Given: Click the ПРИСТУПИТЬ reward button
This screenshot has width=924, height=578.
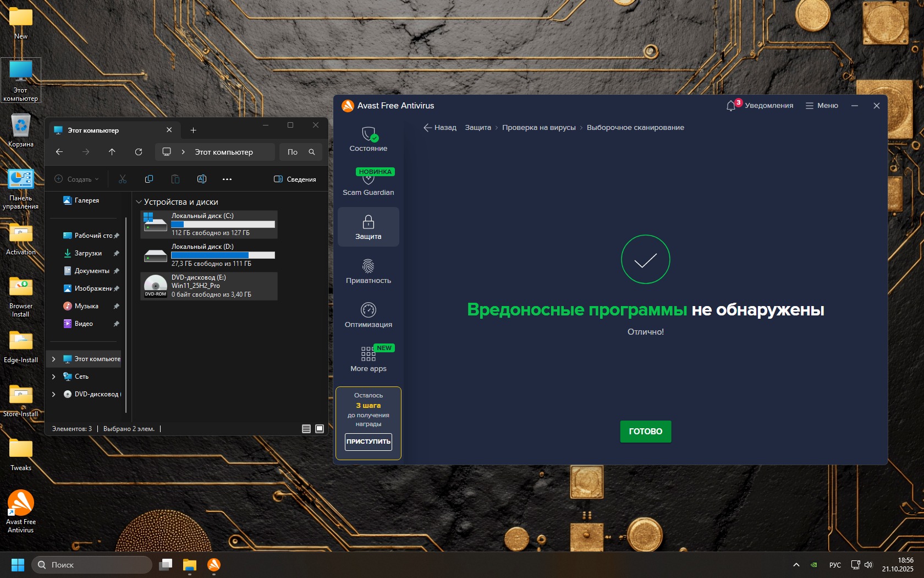Looking at the screenshot, I should tap(369, 441).
